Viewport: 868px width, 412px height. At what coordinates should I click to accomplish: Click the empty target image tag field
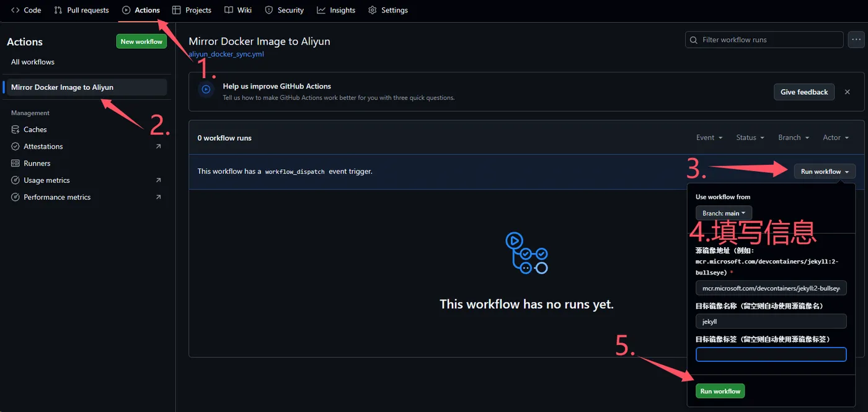(771, 354)
